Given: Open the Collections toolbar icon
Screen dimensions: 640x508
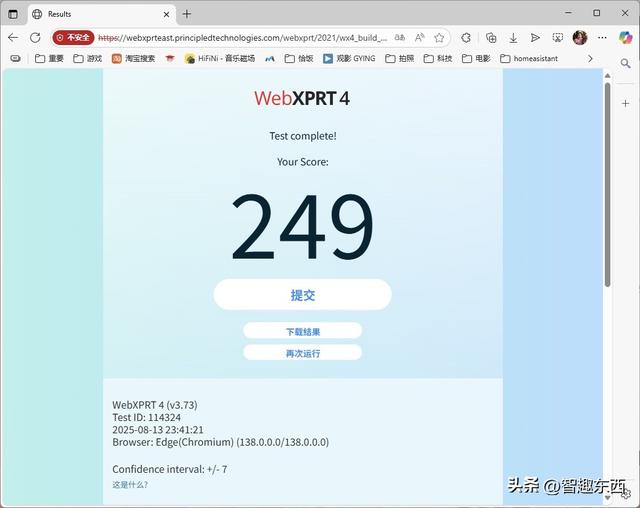Looking at the screenshot, I should point(491,38).
